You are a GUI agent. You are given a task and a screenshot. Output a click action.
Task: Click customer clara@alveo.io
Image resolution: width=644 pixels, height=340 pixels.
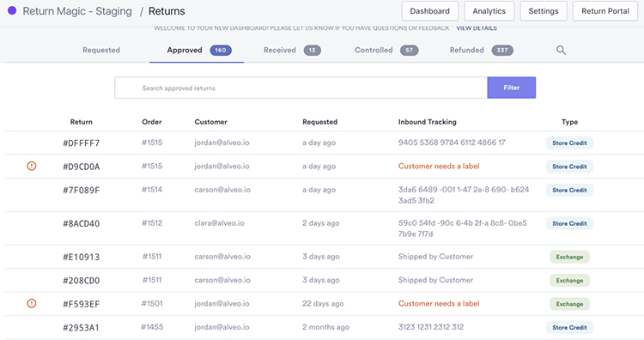(x=219, y=223)
